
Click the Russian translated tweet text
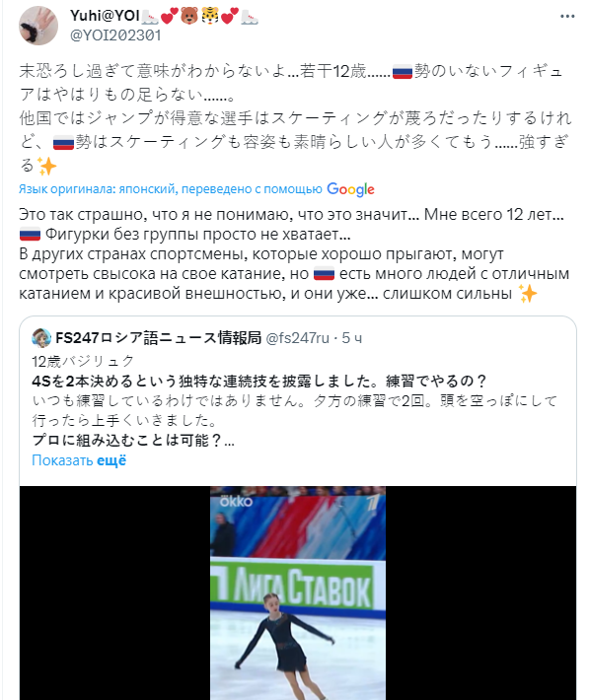pyautogui.click(x=294, y=253)
